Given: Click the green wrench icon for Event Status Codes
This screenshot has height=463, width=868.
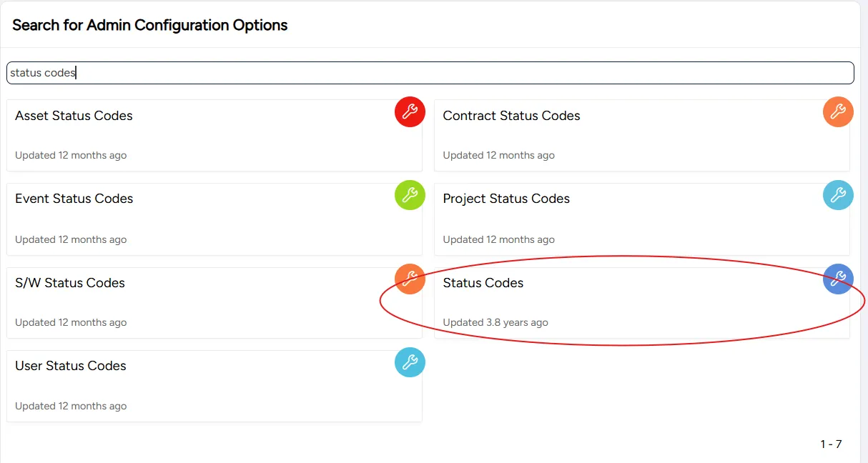Looking at the screenshot, I should coord(410,195).
